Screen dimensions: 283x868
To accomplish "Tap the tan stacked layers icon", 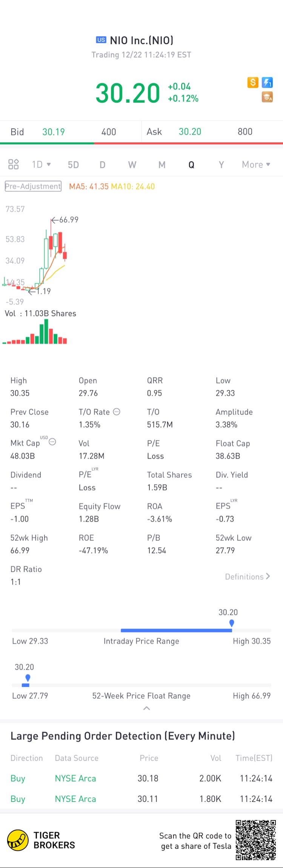I will [x=267, y=97].
